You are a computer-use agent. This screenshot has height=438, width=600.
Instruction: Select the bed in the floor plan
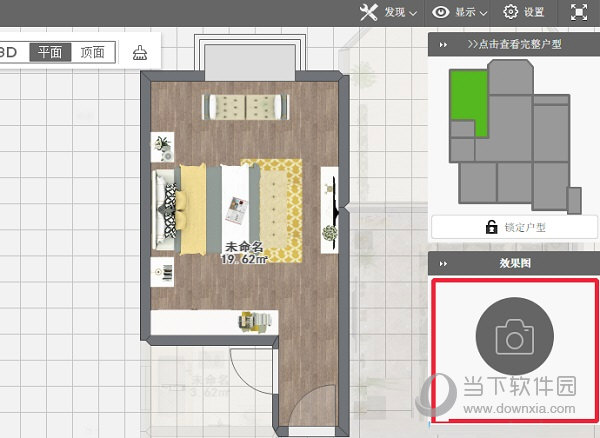pos(180,208)
